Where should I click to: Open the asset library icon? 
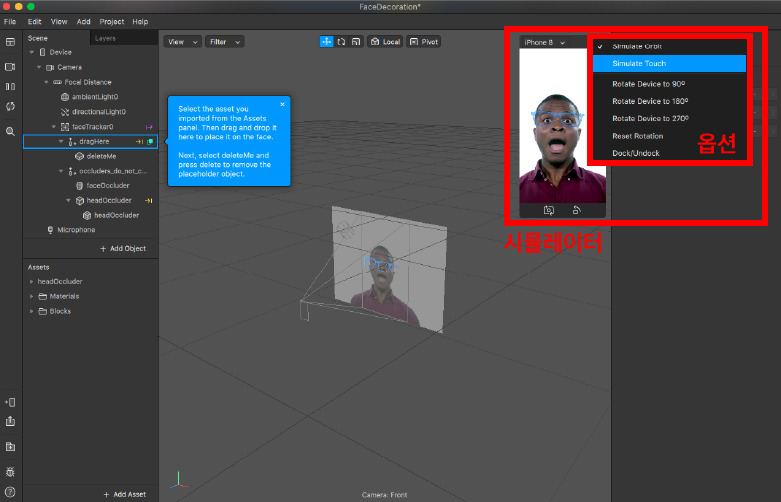(x=10, y=447)
